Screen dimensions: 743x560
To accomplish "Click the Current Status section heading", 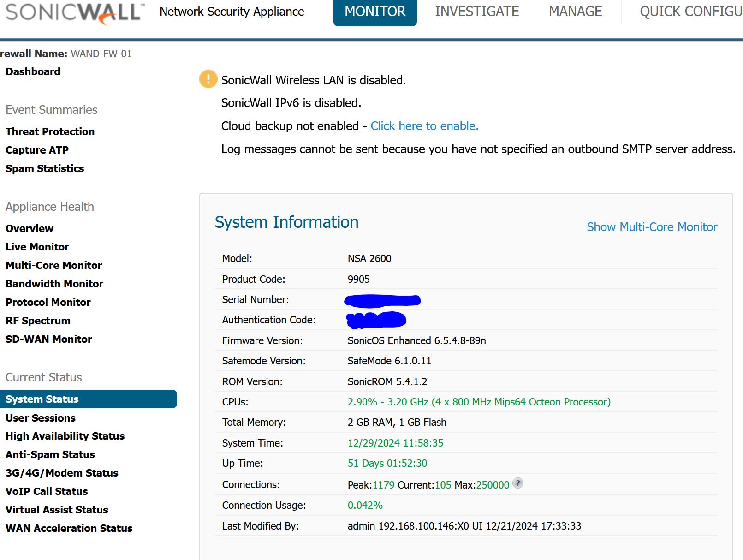I will [44, 377].
